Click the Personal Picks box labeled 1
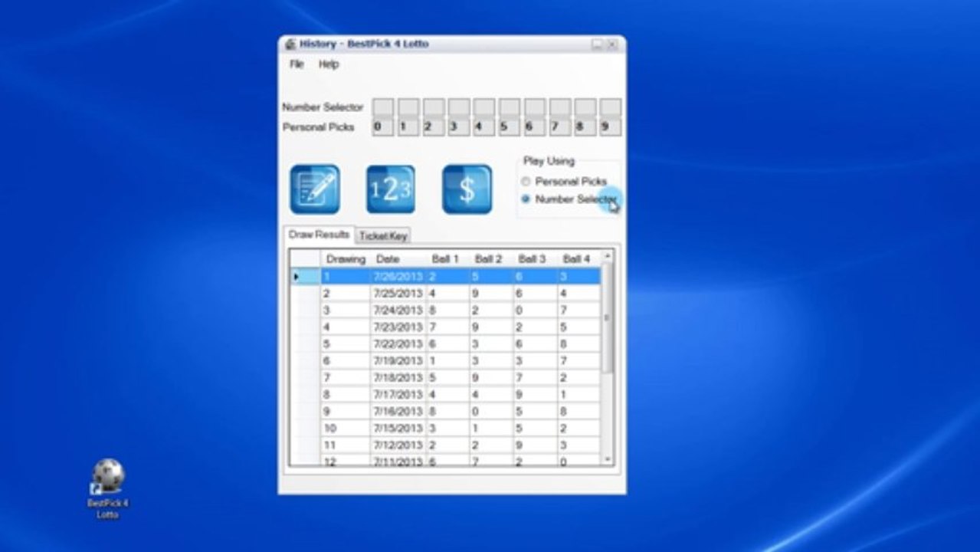Screen dimensions: 980x552 coord(408,127)
